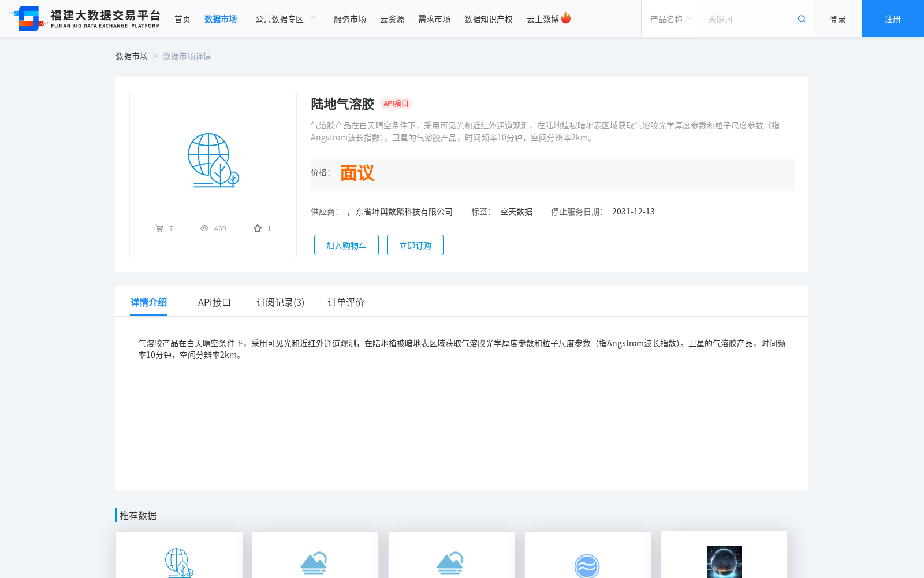
Task: Click the search magnifier icon
Action: tap(802, 19)
